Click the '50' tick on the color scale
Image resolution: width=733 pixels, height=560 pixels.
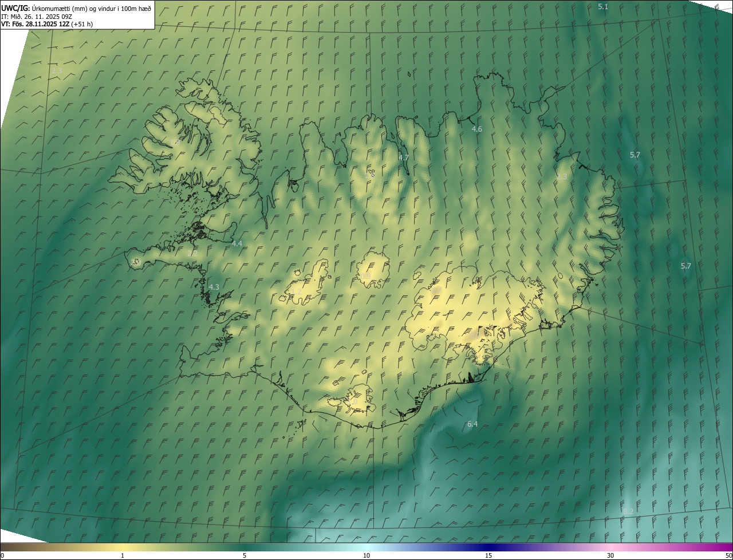coord(728,555)
